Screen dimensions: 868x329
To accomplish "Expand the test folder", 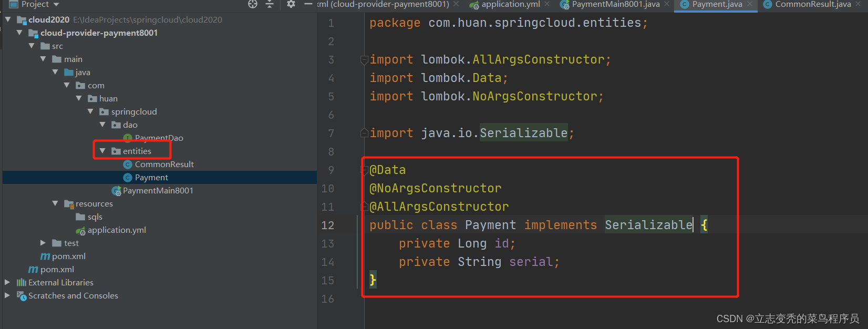I will [43, 243].
